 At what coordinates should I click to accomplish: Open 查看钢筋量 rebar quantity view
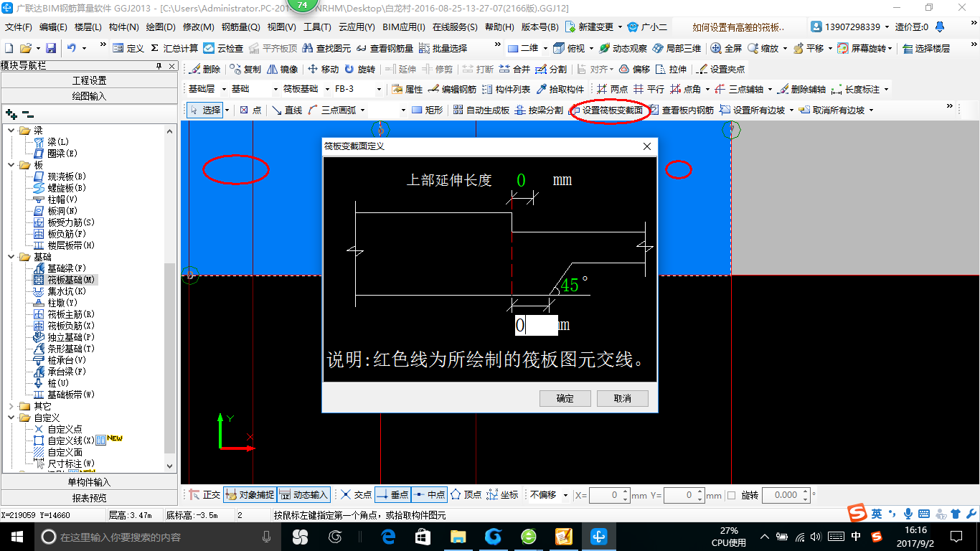click(x=384, y=48)
